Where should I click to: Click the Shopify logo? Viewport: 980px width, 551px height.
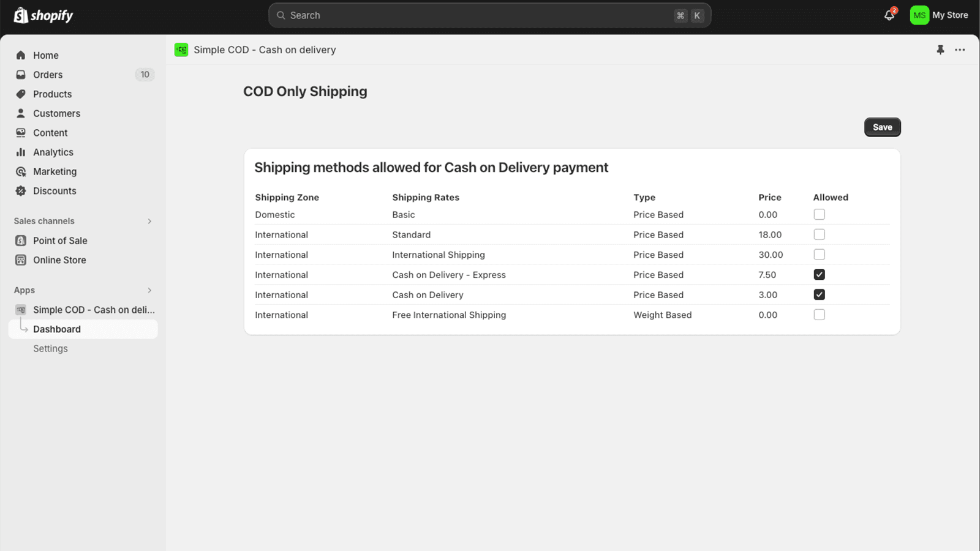[x=43, y=15]
